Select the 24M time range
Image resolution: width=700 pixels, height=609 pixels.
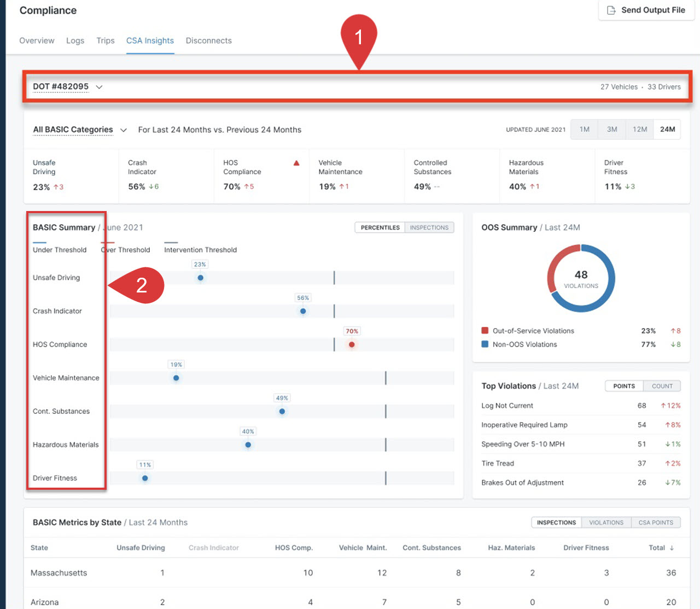point(667,130)
